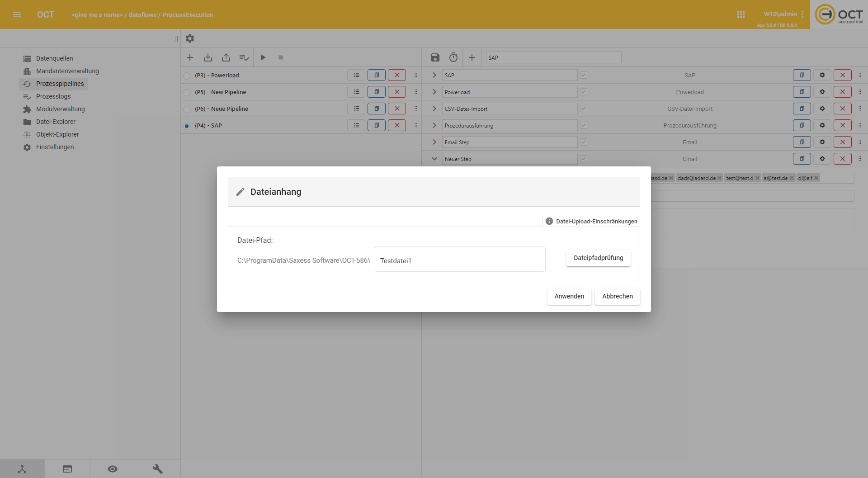Open the gear settings icon above the pipeline list
The image size is (868, 478).
click(x=190, y=38)
